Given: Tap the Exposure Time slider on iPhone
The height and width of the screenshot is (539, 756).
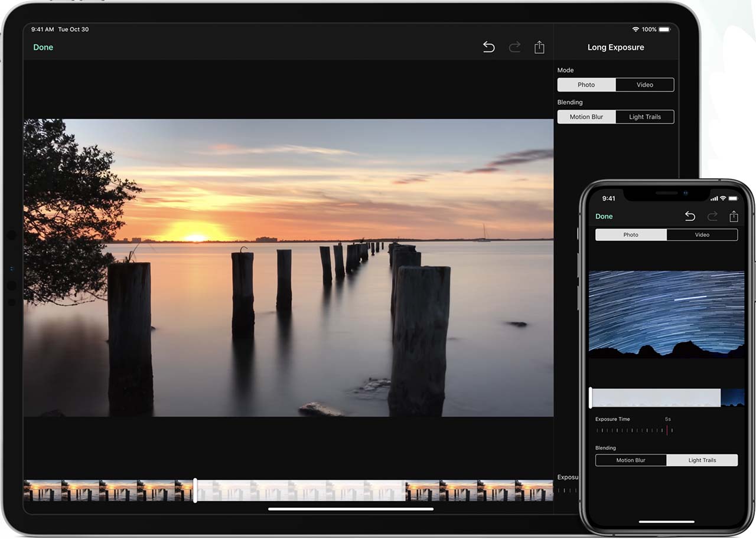Looking at the screenshot, I should pos(634,430).
